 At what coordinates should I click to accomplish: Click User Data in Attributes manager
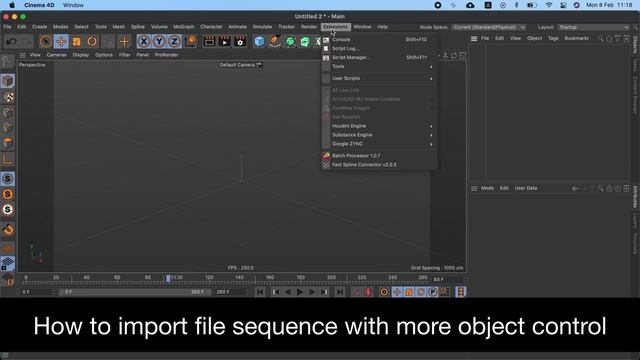[x=526, y=188]
